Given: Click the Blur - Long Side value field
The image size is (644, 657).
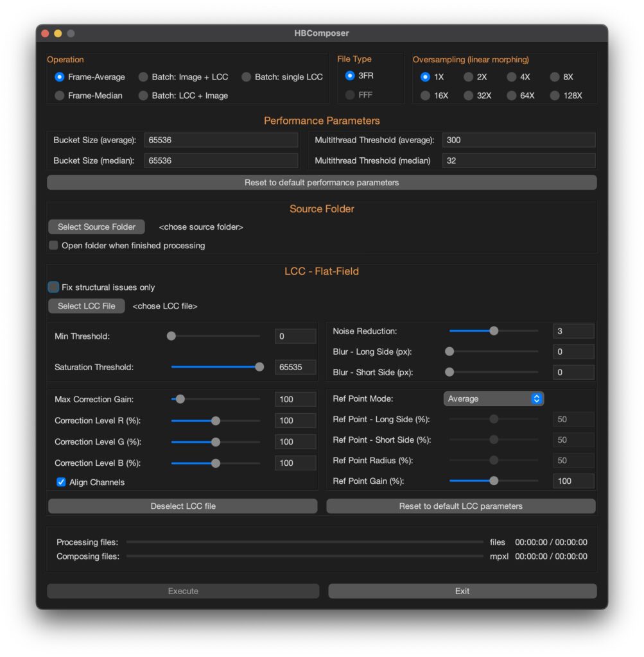Looking at the screenshot, I should (573, 352).
